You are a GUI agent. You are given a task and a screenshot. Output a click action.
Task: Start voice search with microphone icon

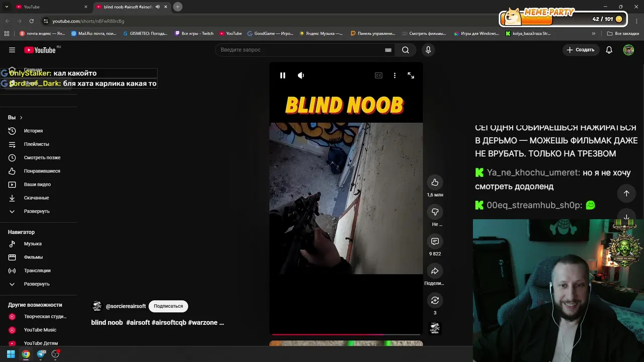tap(428, 50)
